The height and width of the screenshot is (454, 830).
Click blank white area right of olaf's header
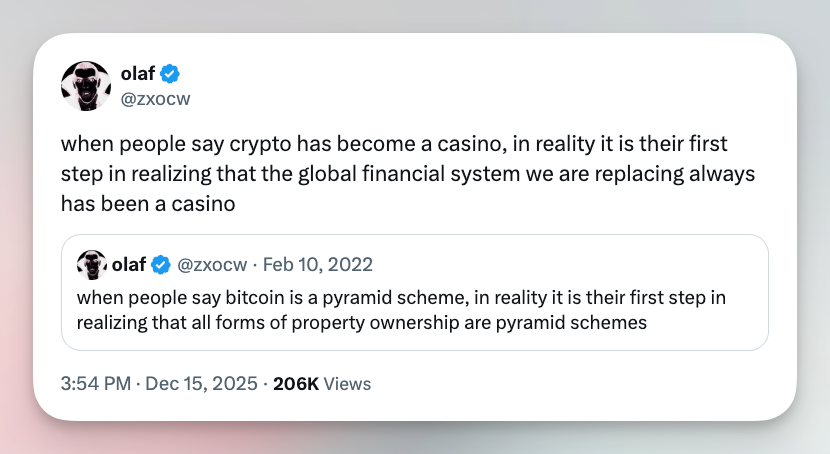coord(500,85)
